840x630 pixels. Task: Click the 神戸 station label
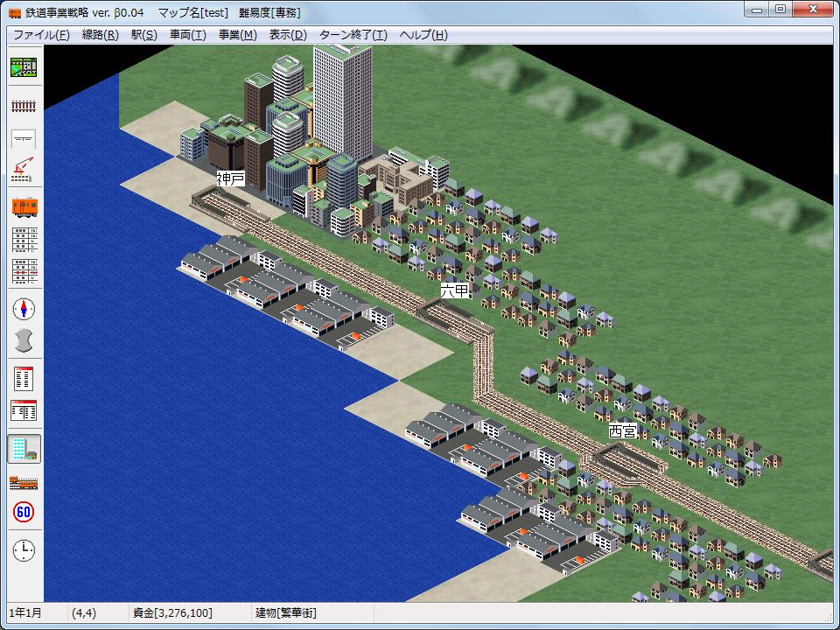pos(231,178)
